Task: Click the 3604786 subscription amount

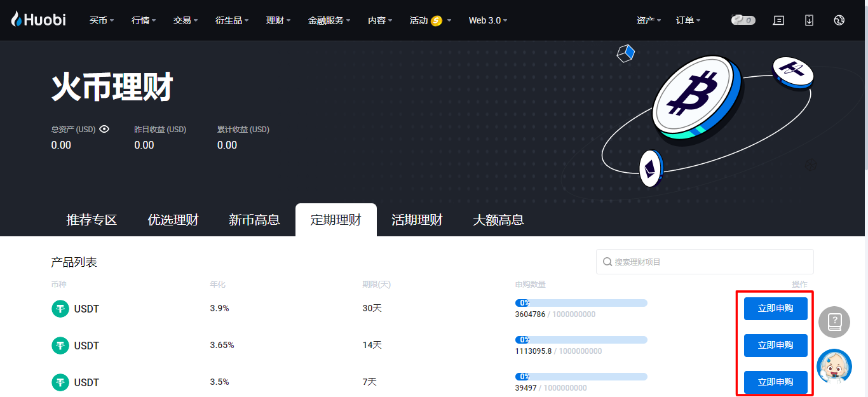Action: pos(531,314)
